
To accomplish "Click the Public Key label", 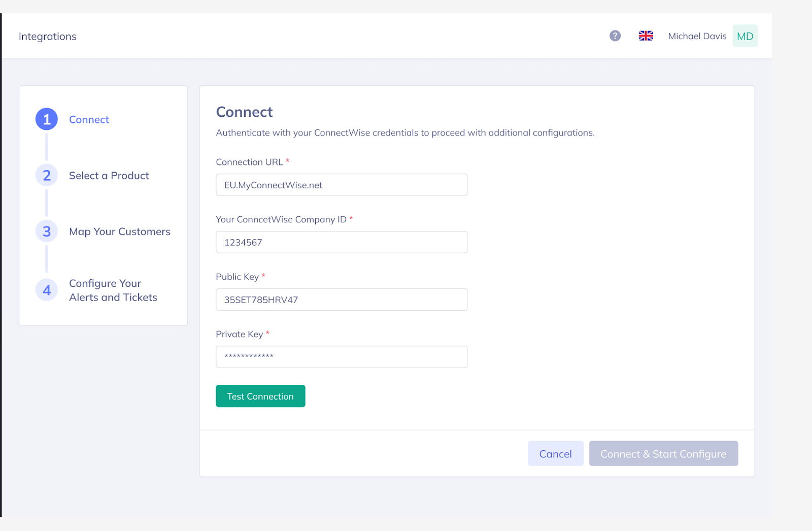I will coord(238,277).
